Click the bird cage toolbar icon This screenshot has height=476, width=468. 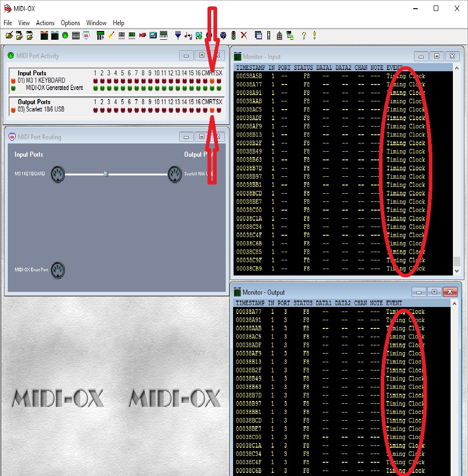[279, 36]
